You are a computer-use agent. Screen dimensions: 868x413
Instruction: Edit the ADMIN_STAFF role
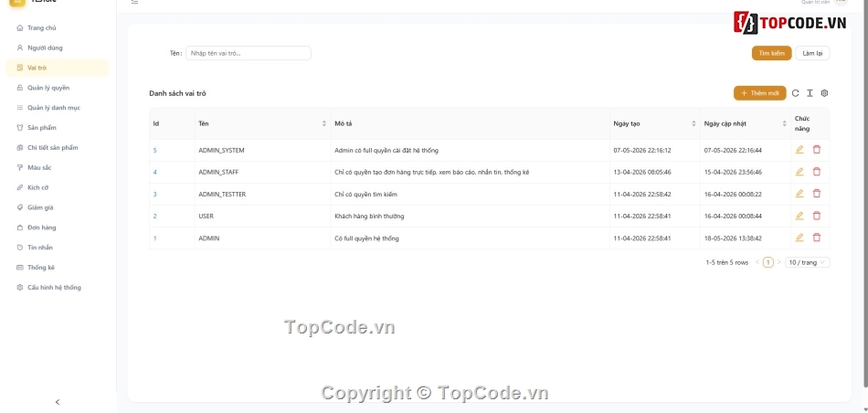799,172
